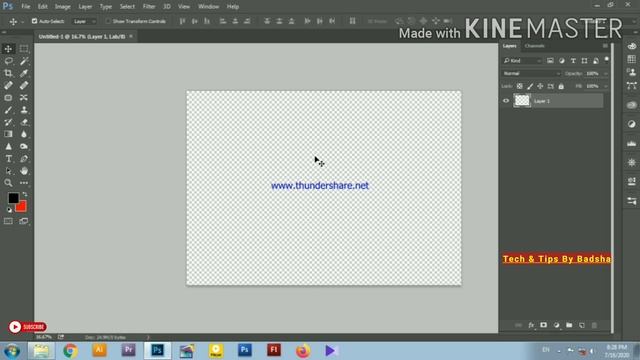Toggle lock image pixels brush icon
Viewport: 640px width, 360px height.
click(530, 86)
